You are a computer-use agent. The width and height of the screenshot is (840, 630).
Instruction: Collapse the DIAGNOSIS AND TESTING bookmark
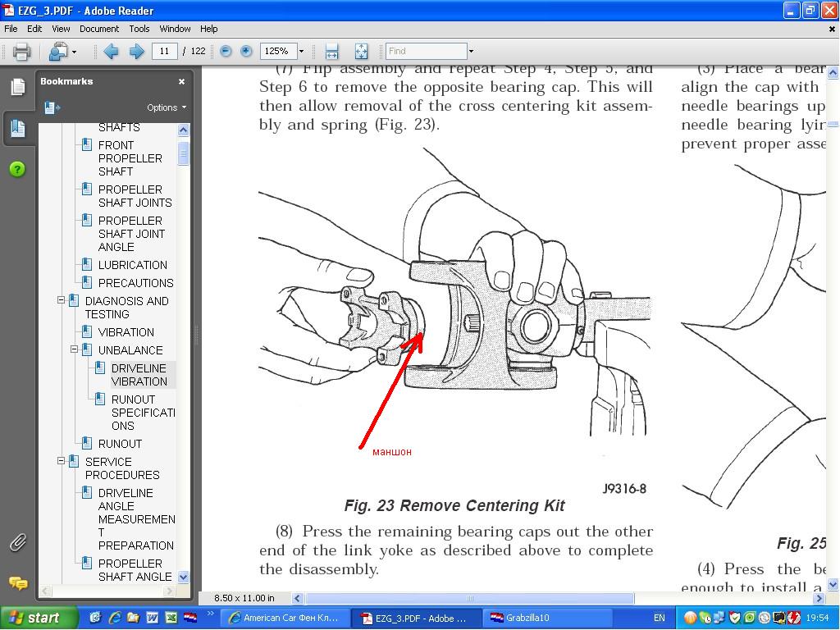(61, 301)
